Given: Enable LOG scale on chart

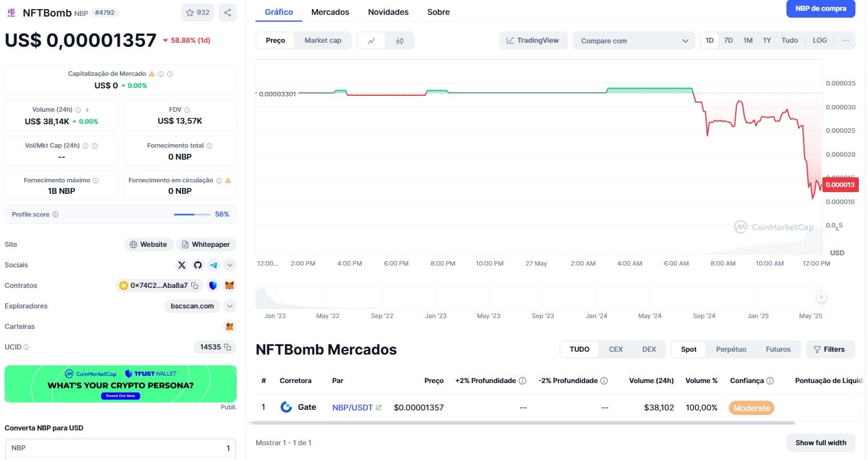Looking at the screenshot, I should (x=820, y=40).
